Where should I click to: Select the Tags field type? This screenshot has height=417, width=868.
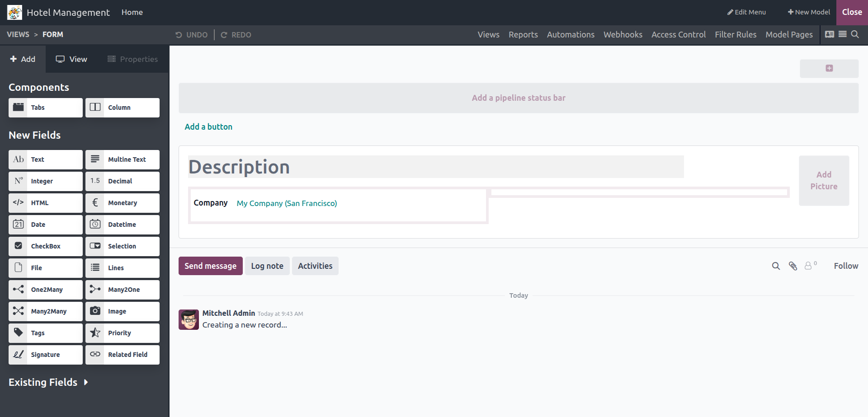[x=46, y=333]
